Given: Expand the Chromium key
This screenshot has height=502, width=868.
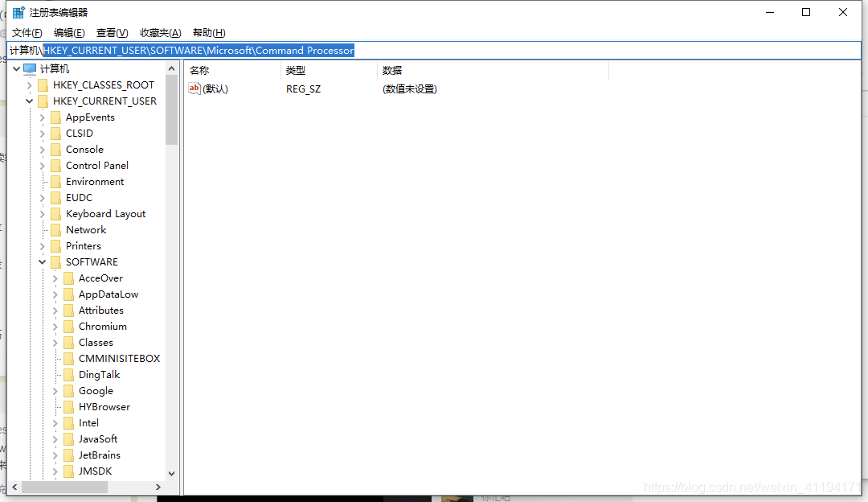Looking at the screenshot, I should point(55,327).
